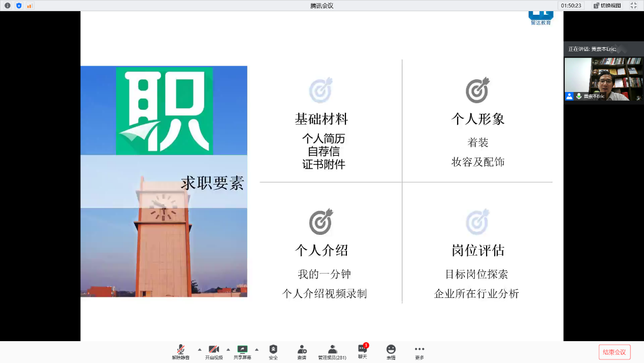The height and width of the screenshot is (363, 644).
Task: Click the blue shield icon in title bar
Action: click(19, 6)
